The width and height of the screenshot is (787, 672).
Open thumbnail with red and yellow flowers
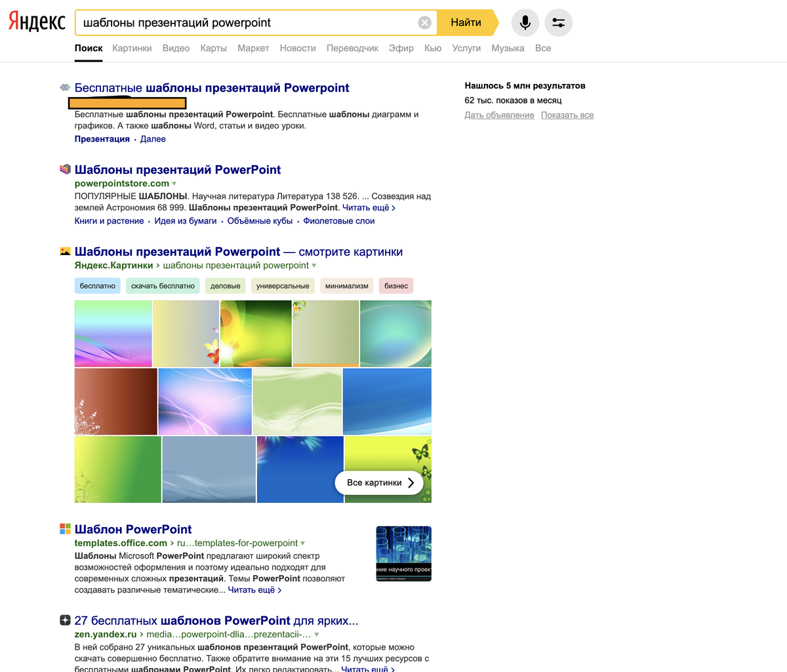pyautogui.click(x=186, y=334)
